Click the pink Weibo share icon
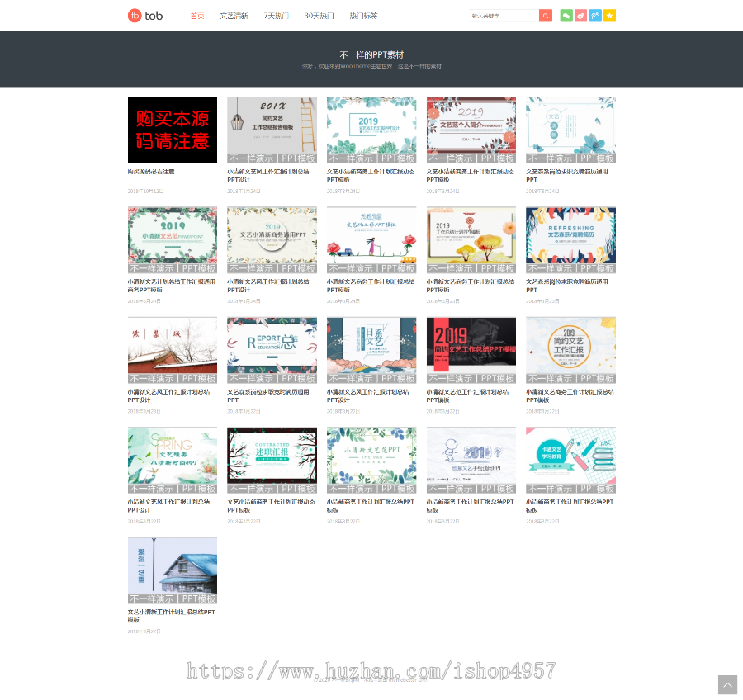The height and width of the screenshot is (700, 743). [x=580, y=15]
